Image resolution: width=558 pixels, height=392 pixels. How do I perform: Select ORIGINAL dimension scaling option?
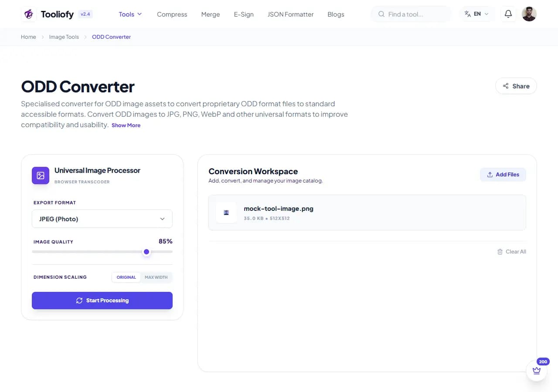click(126, 277)
